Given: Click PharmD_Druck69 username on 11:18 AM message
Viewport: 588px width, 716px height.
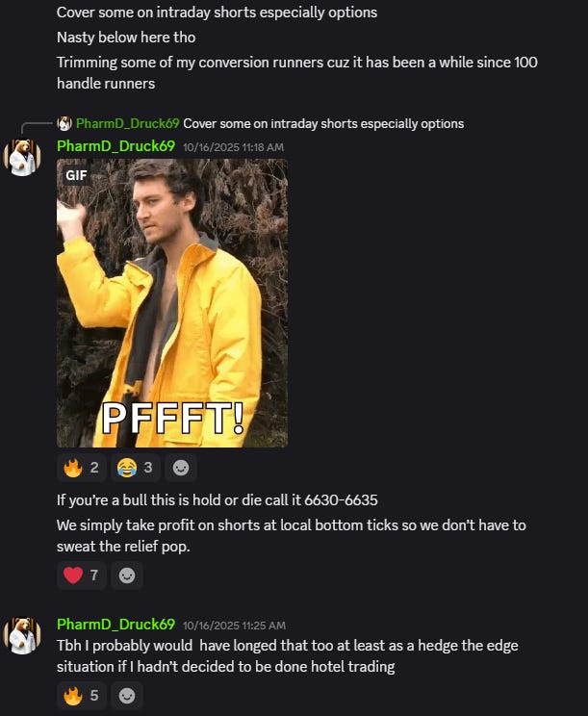Looking at the screenshot, I should click(115, 146).
